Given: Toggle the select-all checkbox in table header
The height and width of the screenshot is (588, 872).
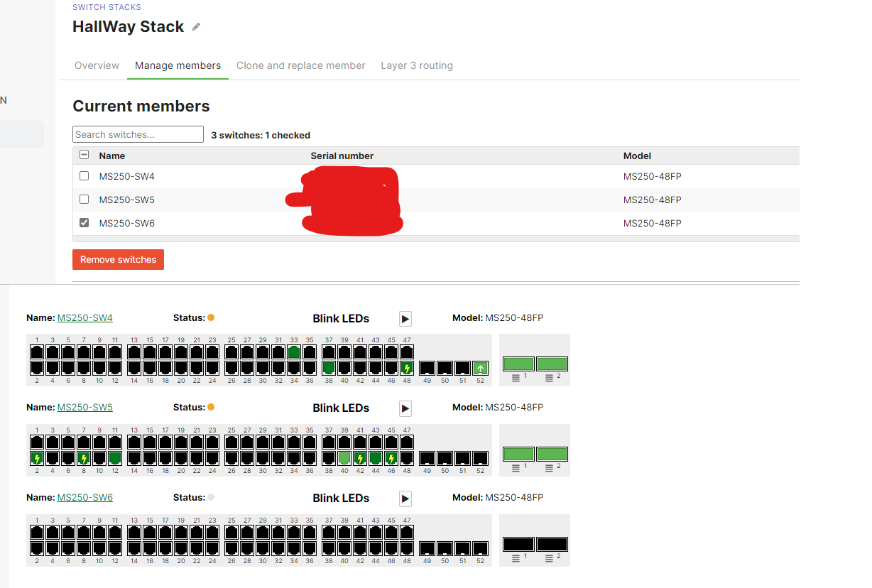Looking at the screenshot, I should [x=85, y=155].
